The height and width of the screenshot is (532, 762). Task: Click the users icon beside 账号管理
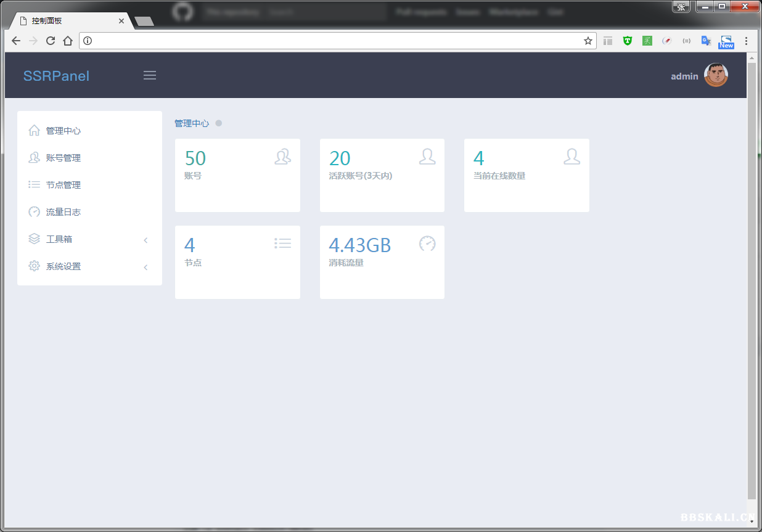coord(35,158)
